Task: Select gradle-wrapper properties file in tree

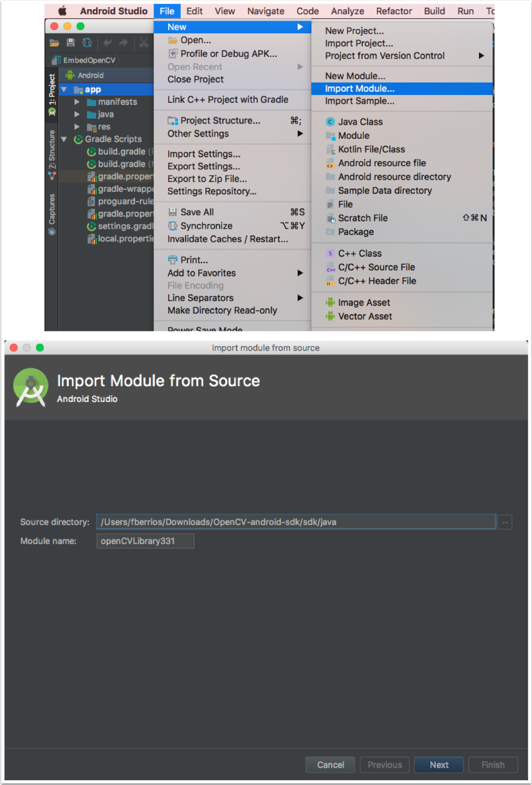Action: click(x=120, y=189)
